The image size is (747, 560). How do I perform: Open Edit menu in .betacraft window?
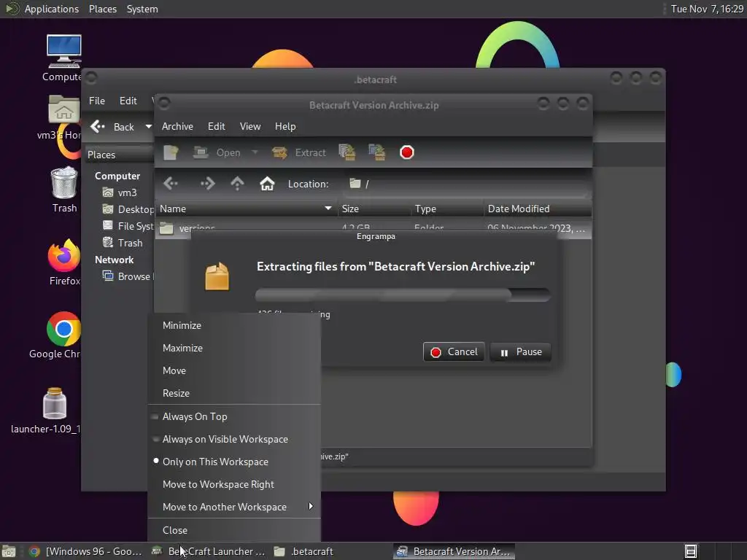click(x=128, y=101)
